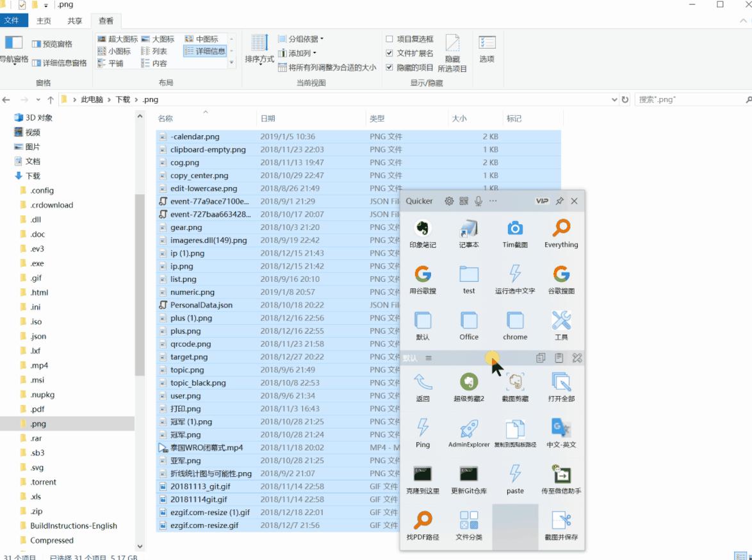Run the Ping lightning action
The image size is (752, 560).
pyautogui.click(x=423, y=433)
